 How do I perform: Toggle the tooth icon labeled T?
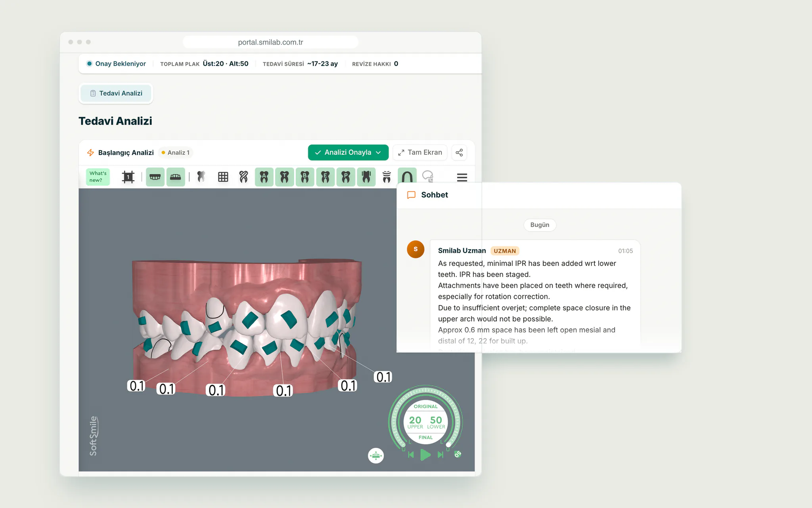[x=285, y=177]
